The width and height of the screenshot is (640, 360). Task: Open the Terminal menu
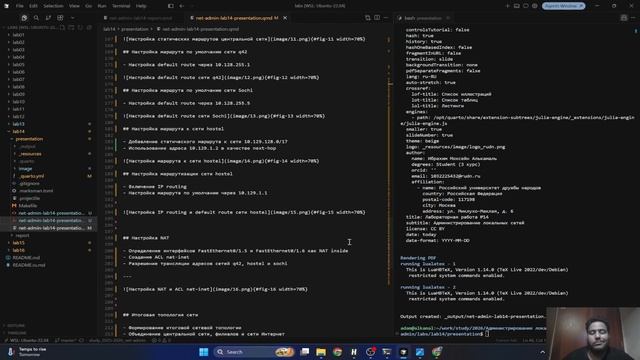pyautogui.click(x=121, y=6)
